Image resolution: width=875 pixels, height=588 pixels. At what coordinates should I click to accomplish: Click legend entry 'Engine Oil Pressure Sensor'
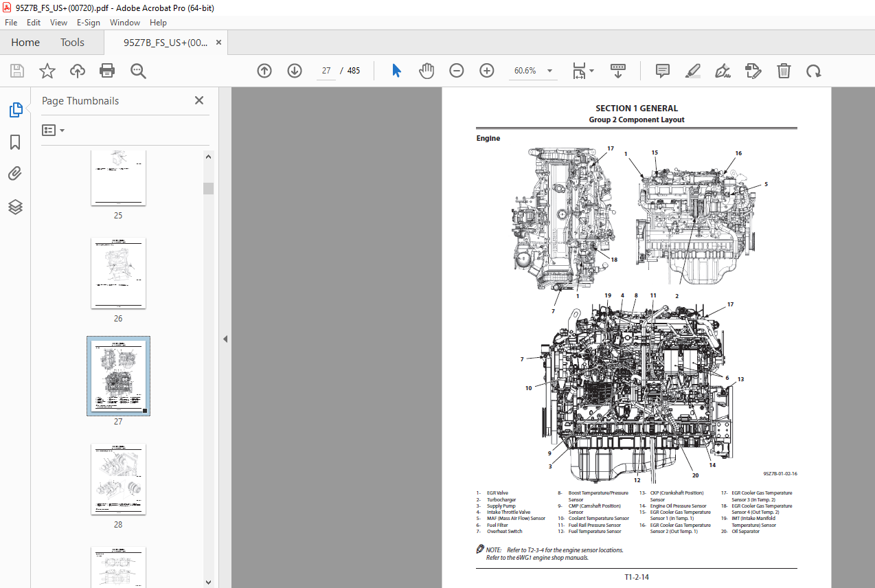tap(679, 506)
